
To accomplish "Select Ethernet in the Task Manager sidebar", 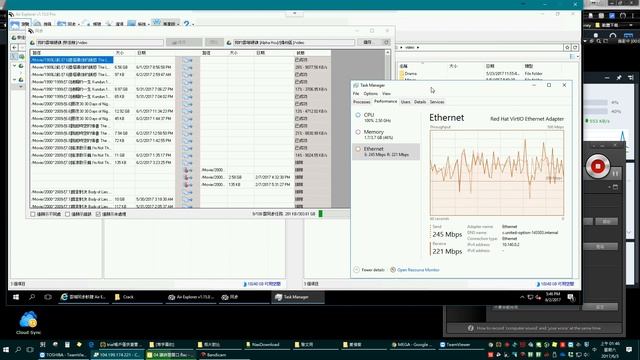I will click(386, 151).
